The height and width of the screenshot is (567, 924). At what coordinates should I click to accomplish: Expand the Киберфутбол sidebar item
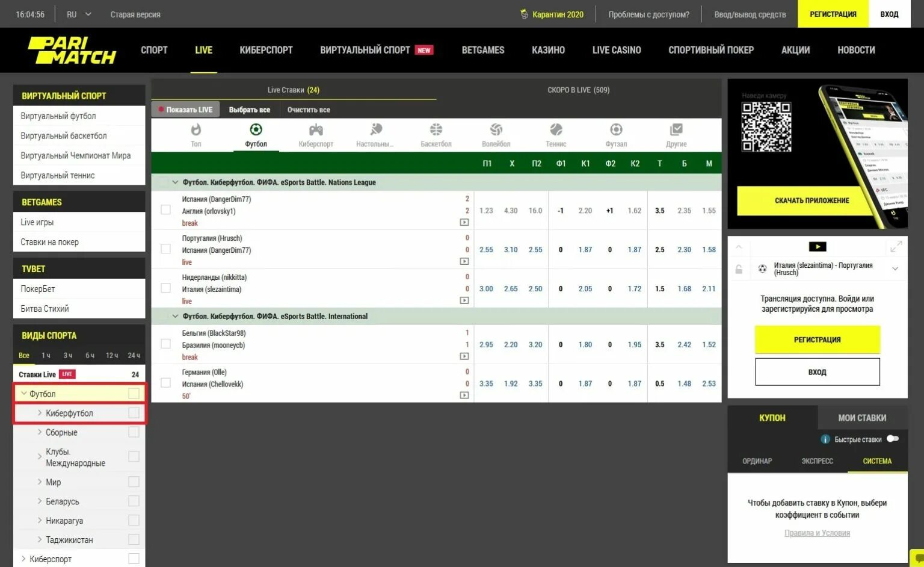point(40,413)
